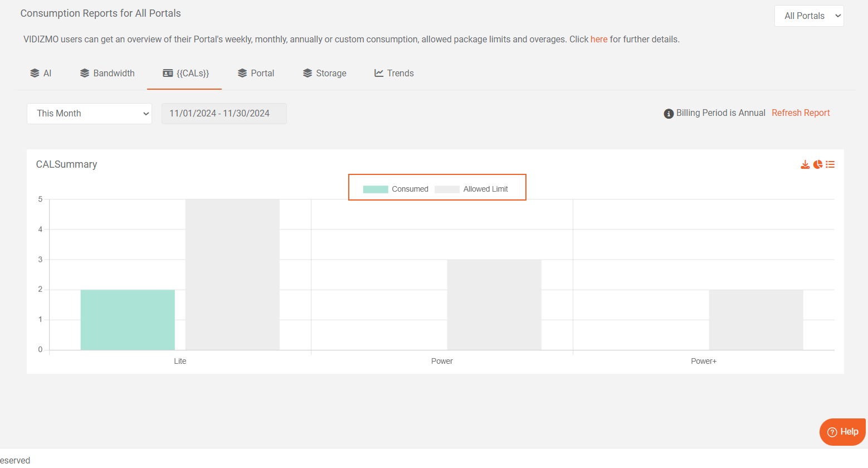Go to the Portal tab
The height and width of the screenshot is (468, 868).
point(256,73)
